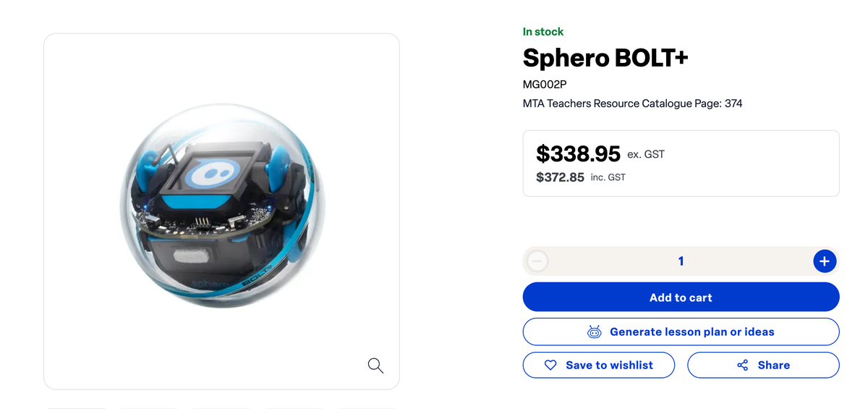
Task: Click the Share button label
Action: tap(773, 366)
